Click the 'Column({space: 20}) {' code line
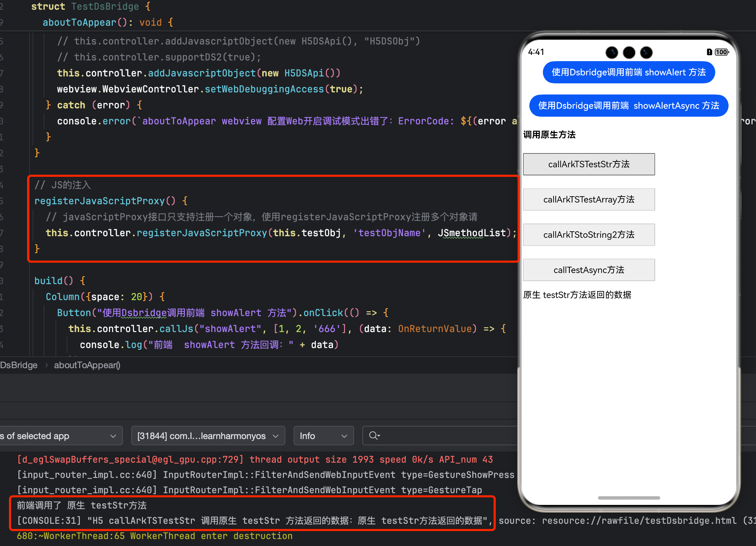Viewport: 756px width, 546px height. point(106,297)
